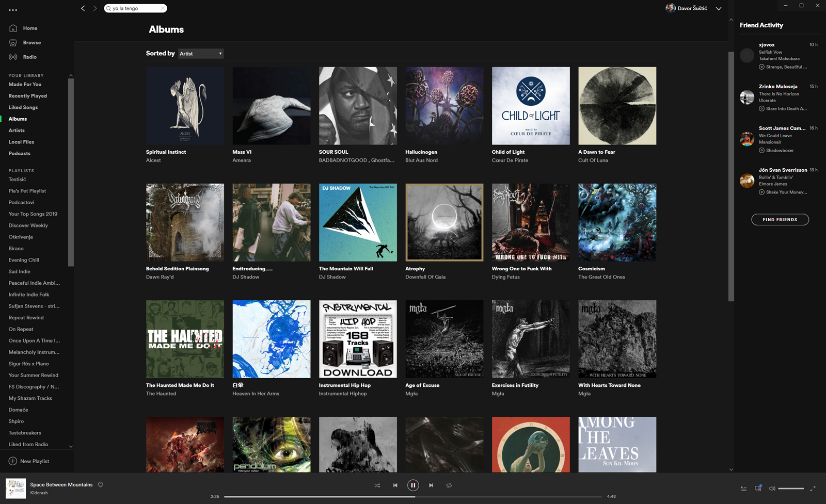The height and width of the screenshot is (504, 826).
Task: Open Podcasts in library
Action: coord(19,153)
